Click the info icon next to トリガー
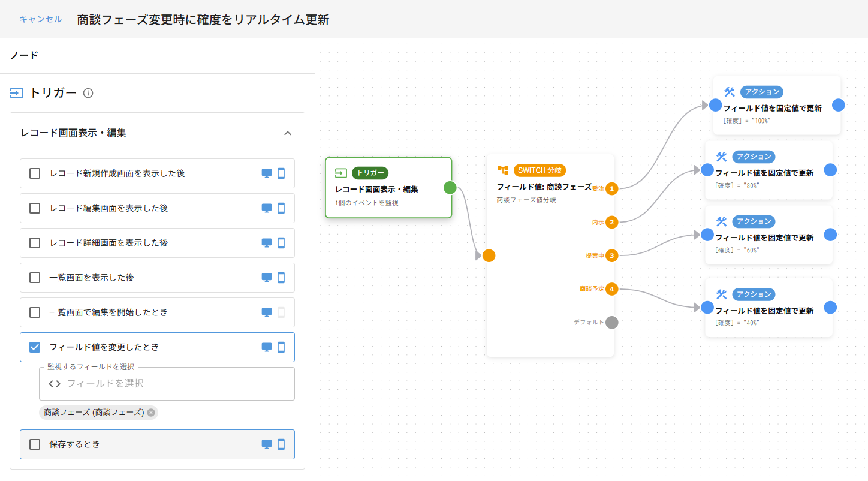868x481 pixels. (x=88, y=93)
